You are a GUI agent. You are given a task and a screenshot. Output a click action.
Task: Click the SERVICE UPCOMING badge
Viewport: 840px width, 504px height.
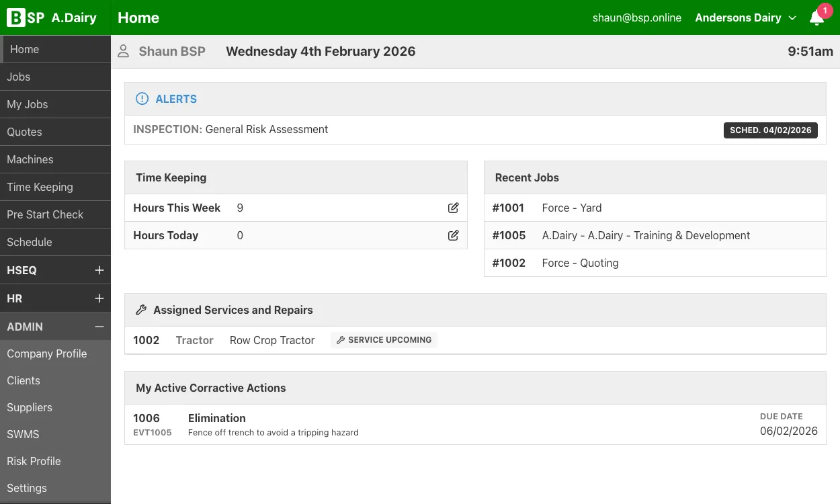click(x=384, y=340)
